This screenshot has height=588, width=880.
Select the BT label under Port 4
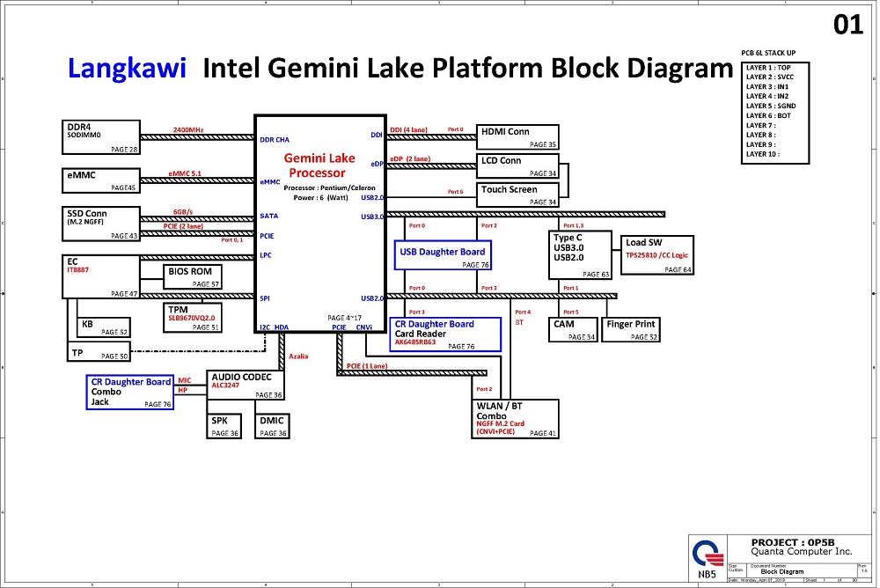tap(519, 322)
